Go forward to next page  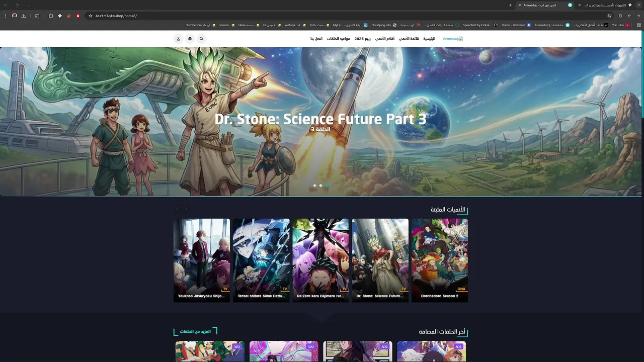tap(629, 16)
